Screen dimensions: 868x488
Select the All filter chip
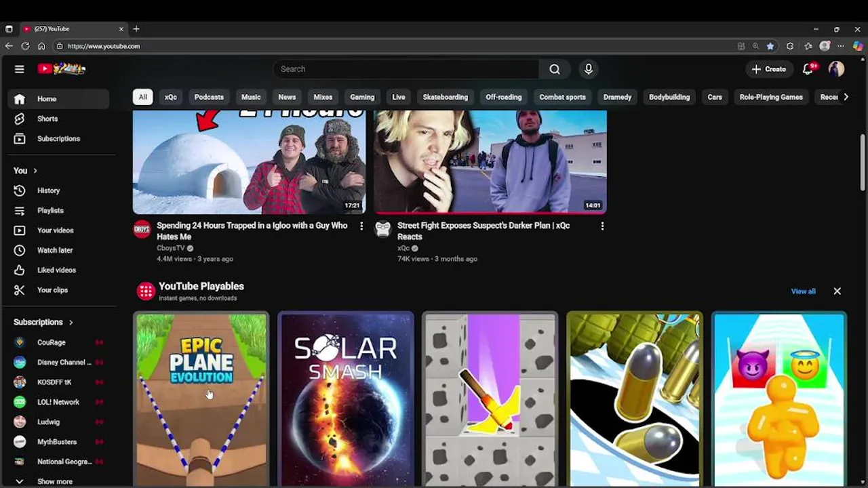click(142, 97)
